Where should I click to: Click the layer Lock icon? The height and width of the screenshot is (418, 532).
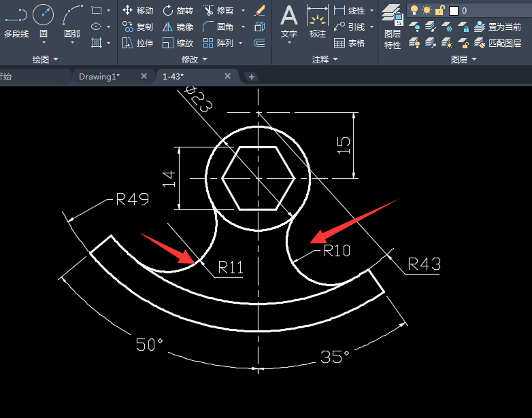click(x=463, y=27)
